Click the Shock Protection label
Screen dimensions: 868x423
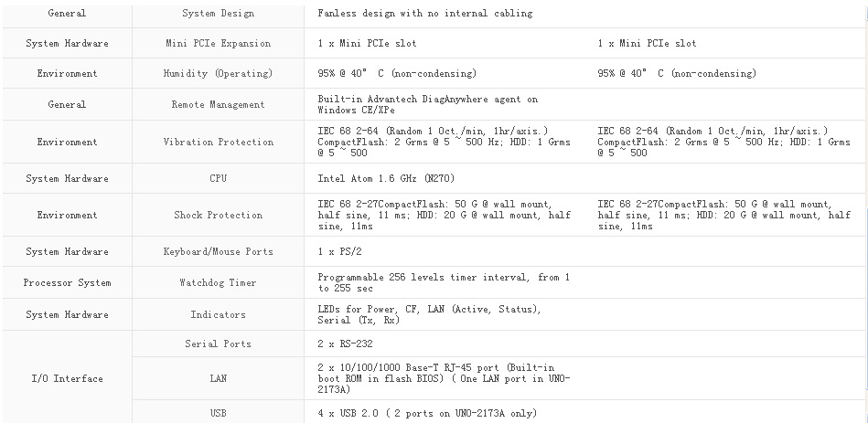(x=218, y=216)
